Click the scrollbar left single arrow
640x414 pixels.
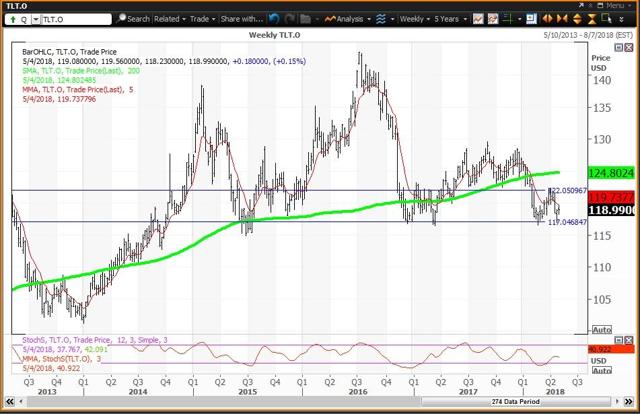pos(21,402)
